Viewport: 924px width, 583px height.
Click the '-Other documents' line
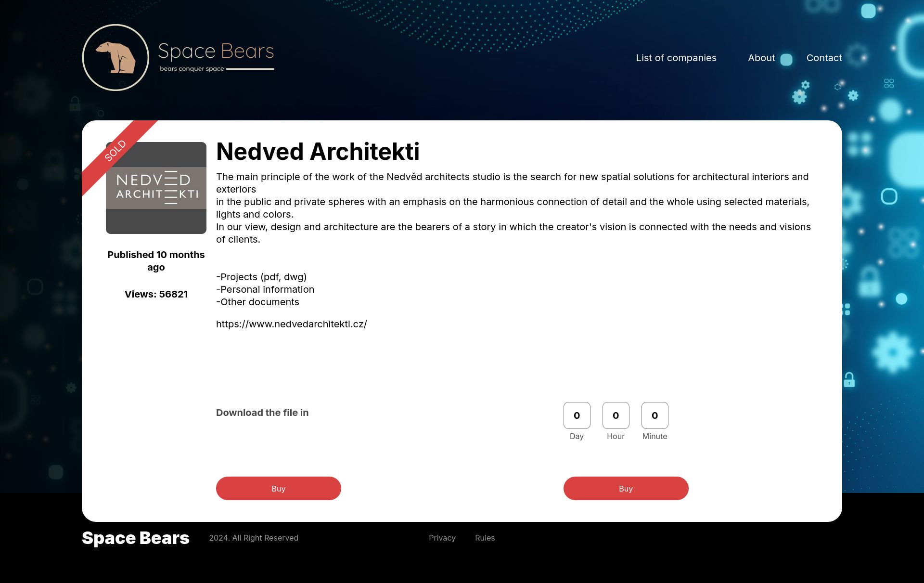point(257,302)
